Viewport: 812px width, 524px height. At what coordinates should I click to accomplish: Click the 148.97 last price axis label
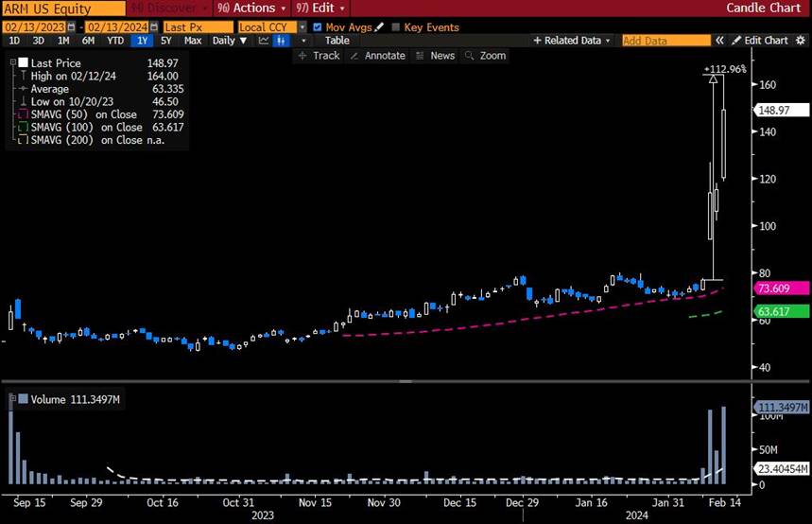(782, 110)
